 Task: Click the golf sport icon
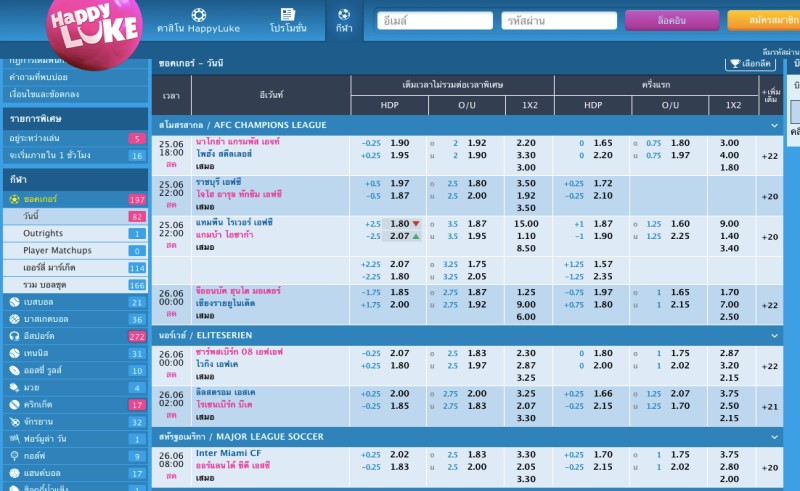[14, 456]
